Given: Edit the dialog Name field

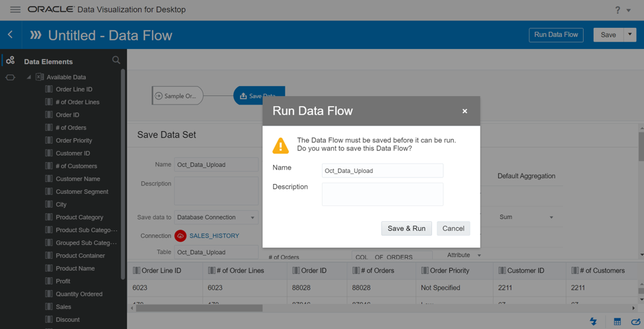Looking at the screenshot, I should point(382,171).
